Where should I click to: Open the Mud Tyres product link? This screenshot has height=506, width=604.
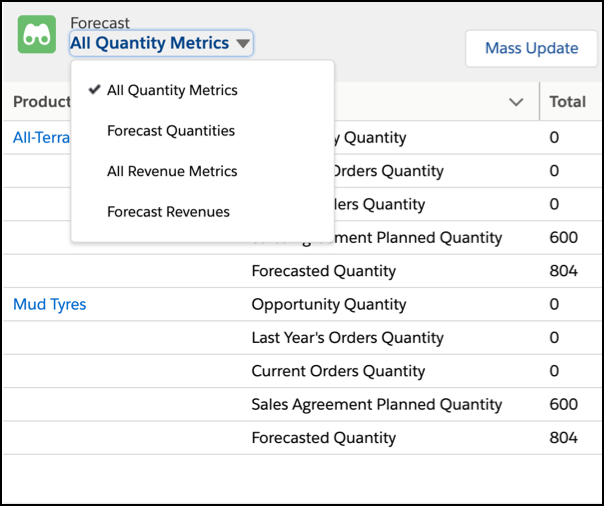coord(50,304)
